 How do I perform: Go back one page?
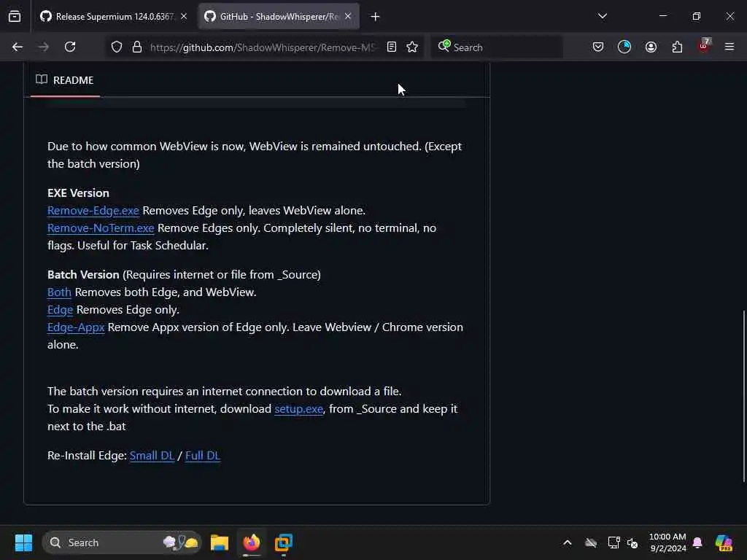click(18, 47)
